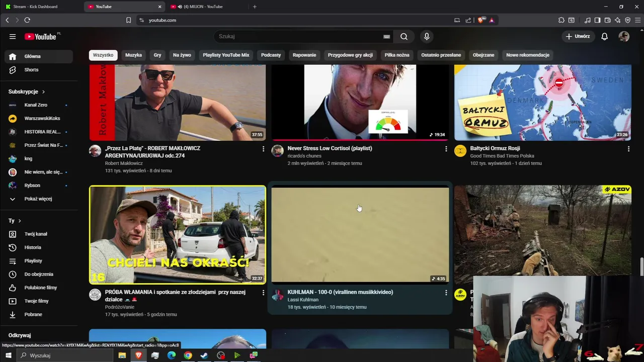Open options menu for KUHLMAN - 100-0 video

446,293
